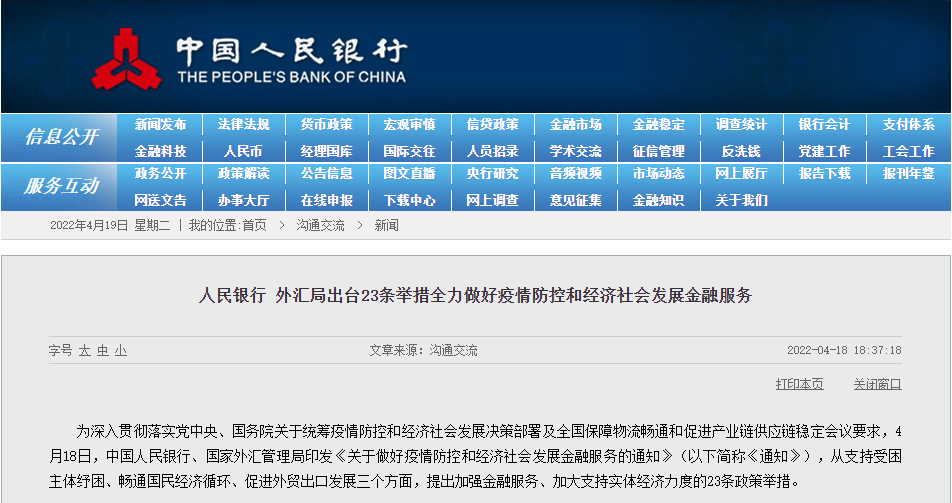This screenshot has width=952, height=503.
Task: Click the date 2022年4月19日 星期二
Action: pyautogui.click(x=110, y=225)
